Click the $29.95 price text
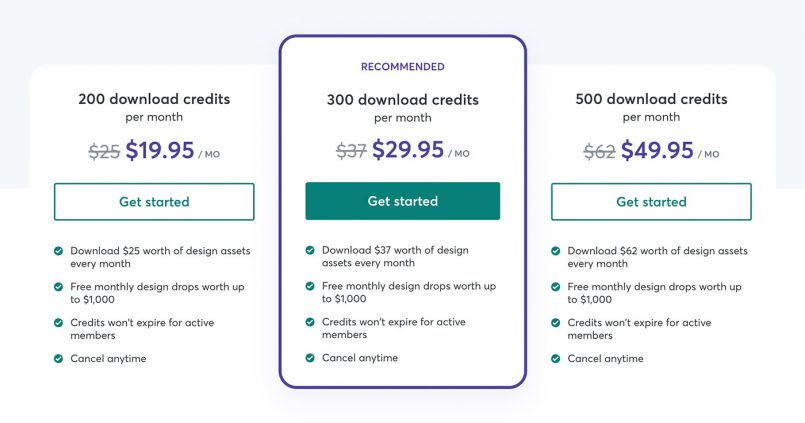 pyautogui.click(x=408, y=149)
